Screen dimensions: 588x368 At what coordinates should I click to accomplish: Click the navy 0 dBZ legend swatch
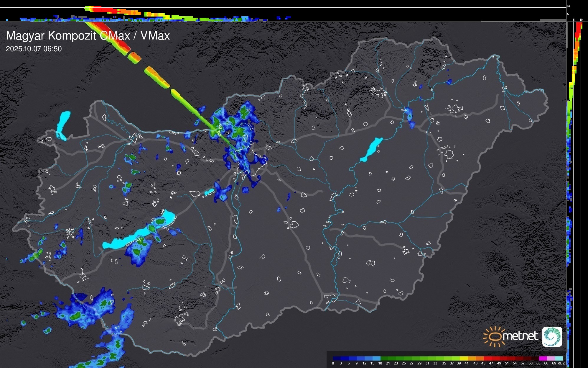coord(337,358)
